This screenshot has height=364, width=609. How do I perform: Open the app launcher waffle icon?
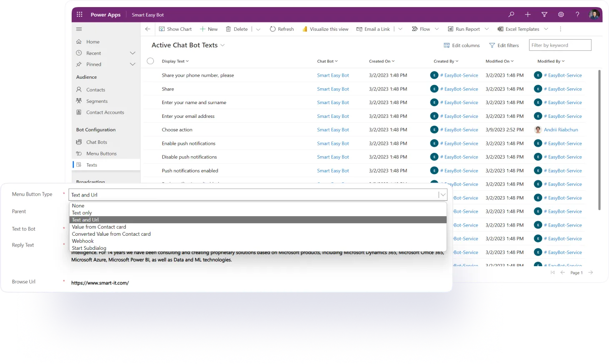pyautogui.click(x=80, y=15)
